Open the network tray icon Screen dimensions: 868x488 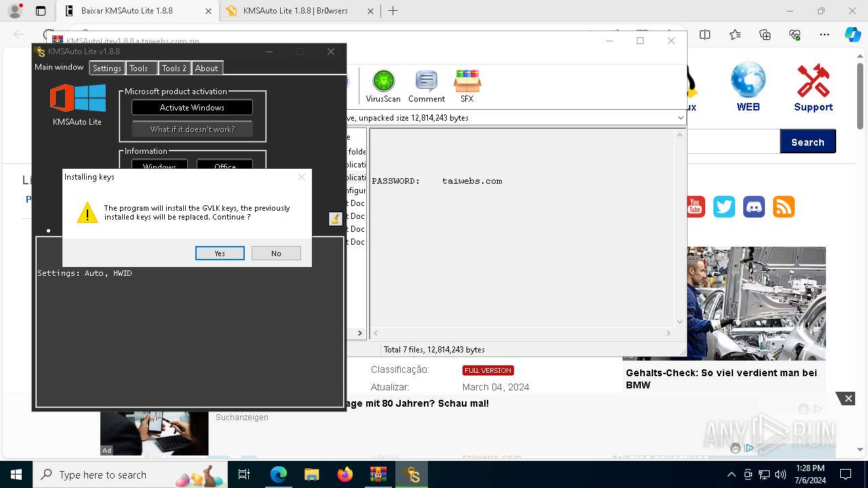[x=764, y=474]
